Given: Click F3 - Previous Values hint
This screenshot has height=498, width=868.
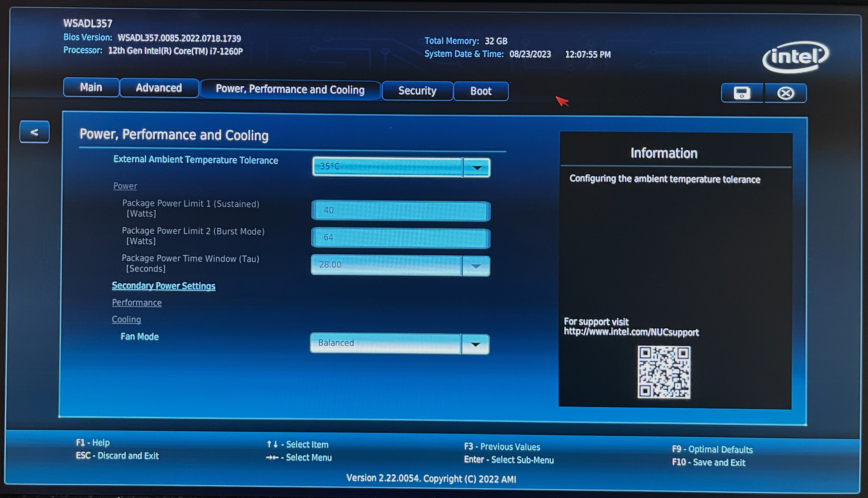Looking at the screenshot, I should click(x=502, y=447).
